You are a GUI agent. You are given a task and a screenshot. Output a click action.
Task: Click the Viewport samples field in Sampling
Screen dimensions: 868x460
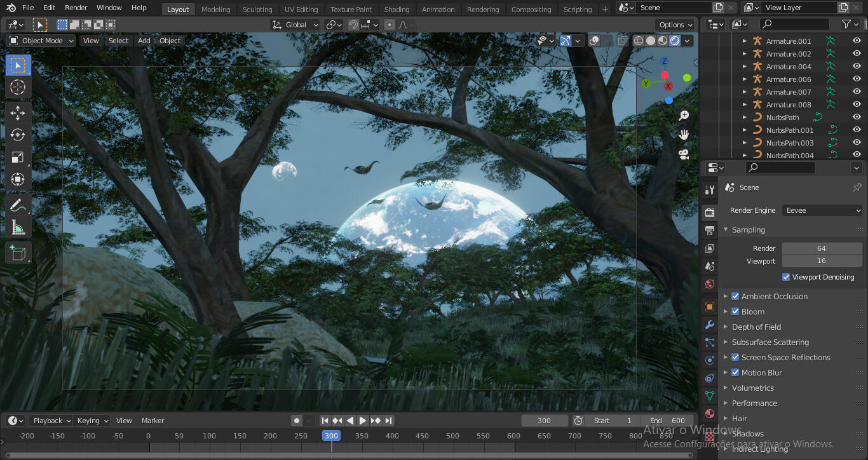pos(822,260)
